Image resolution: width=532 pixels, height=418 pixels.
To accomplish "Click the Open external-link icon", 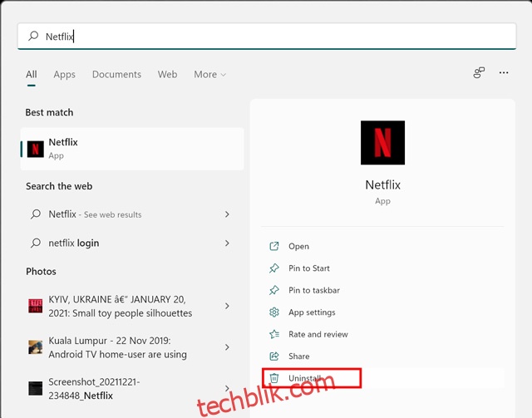I will (x=274, y=246).
